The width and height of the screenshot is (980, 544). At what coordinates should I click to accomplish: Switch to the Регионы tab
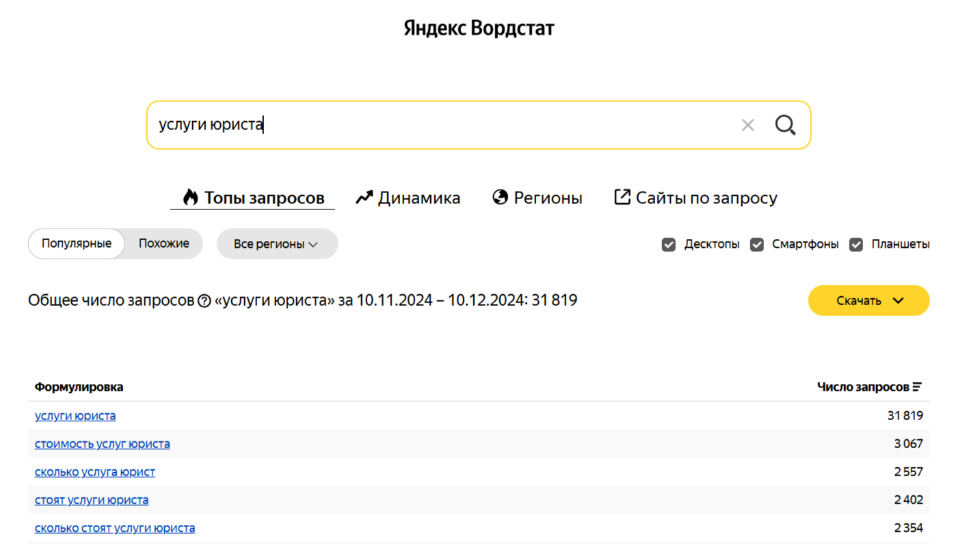coord(538,198)
